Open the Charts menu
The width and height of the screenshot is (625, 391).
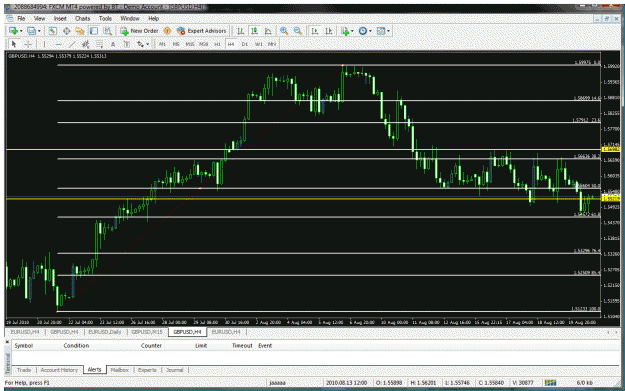(x=83, y=18)
